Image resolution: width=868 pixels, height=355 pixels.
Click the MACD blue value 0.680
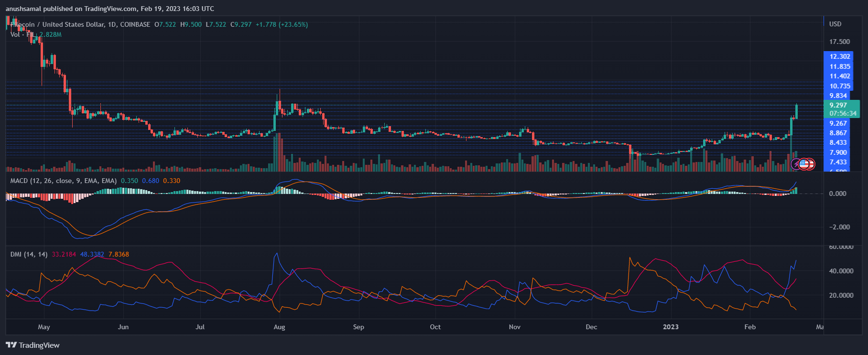[x=151, y=181]
